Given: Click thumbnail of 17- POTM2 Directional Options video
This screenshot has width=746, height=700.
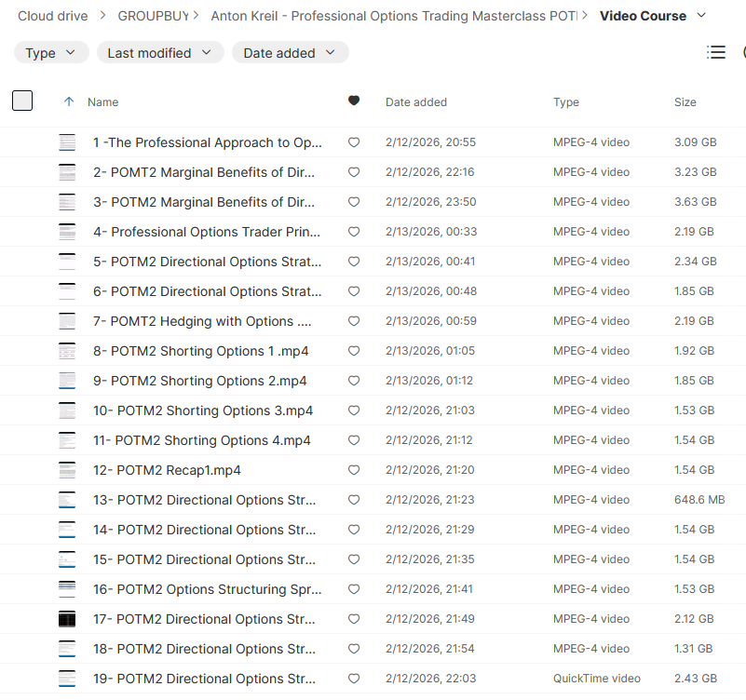Looking at the screenshot, I should coord(67,619).
